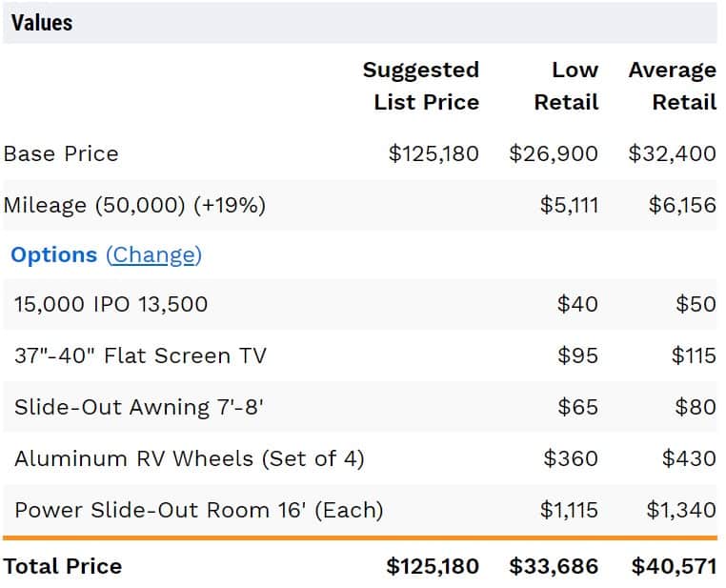The width and height of the screenshot is (726, 588).
Task: Select the Low Retail column header
Action: coord(567,86)
